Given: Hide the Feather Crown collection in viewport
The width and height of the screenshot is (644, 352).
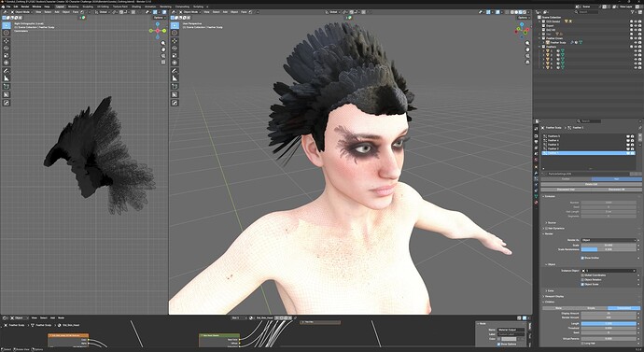Looking at the screenshot, I should tap(636, 38).
